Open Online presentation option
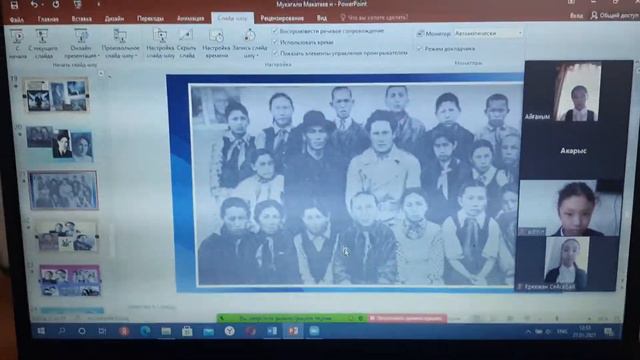The height and width of the screenshot is (360, 640). pyautogui.click(x=81, y=44)
